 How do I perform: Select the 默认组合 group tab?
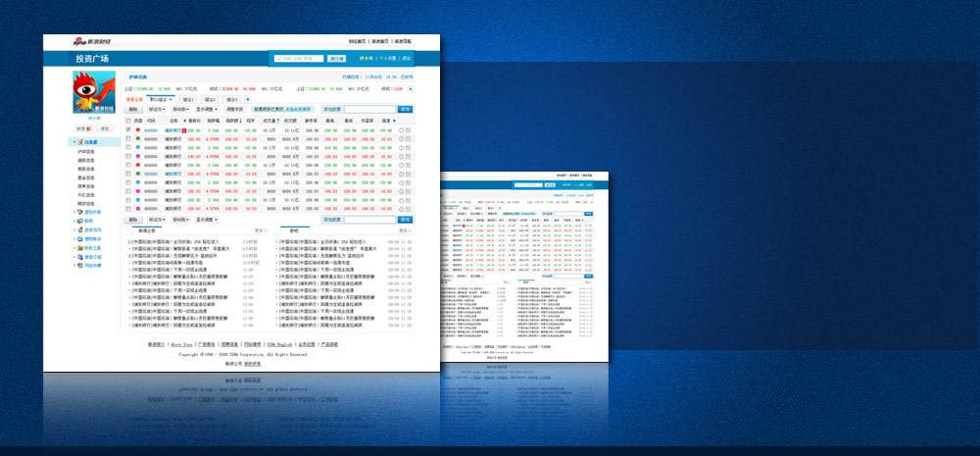160,99
